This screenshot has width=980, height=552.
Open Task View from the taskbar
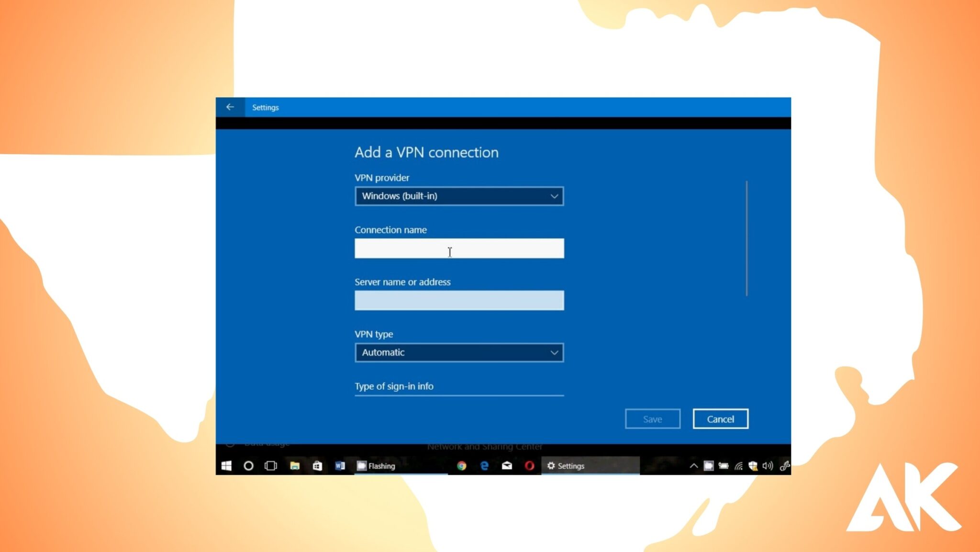click(271, 465)
